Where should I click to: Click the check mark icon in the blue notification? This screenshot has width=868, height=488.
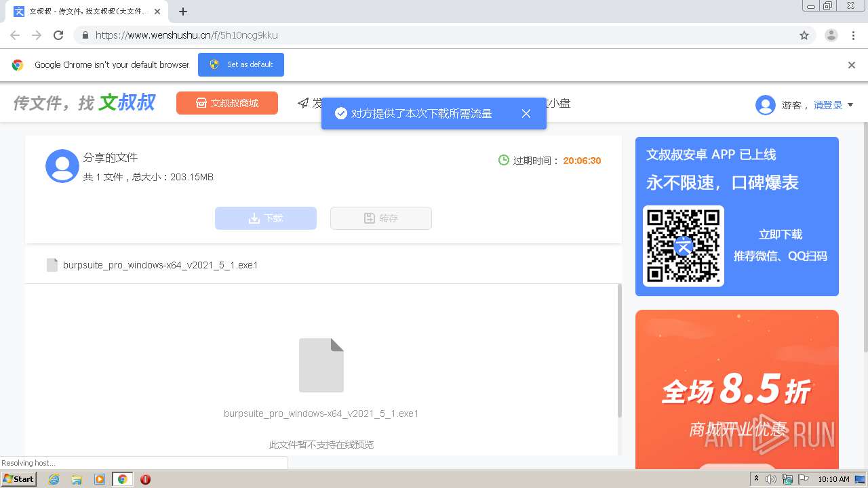coord(341,114)
